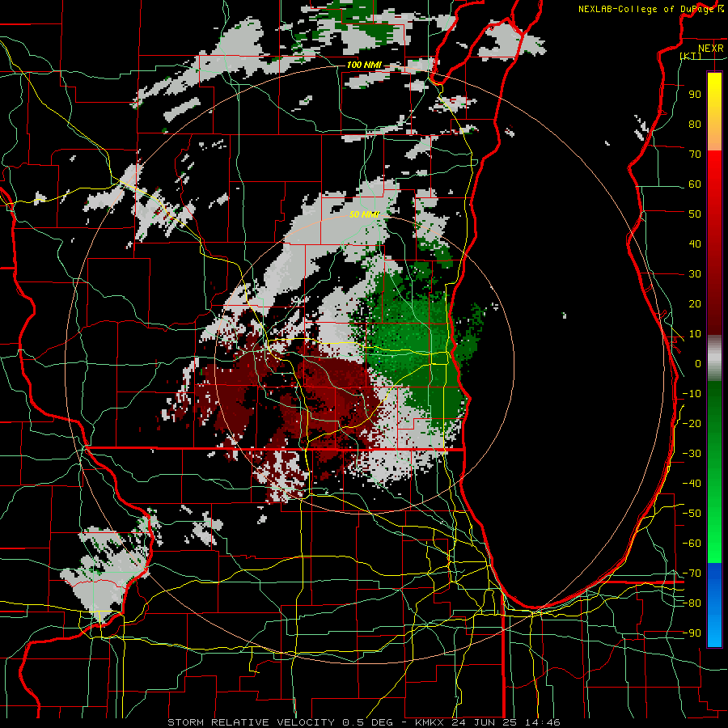
Task: Select the -80 value on velocity scale
Action: 692,603
